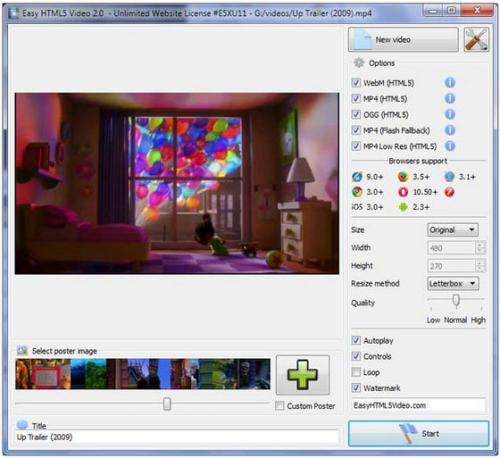Click the High quality label
The image size is (500, 458).
pos(478,320)
